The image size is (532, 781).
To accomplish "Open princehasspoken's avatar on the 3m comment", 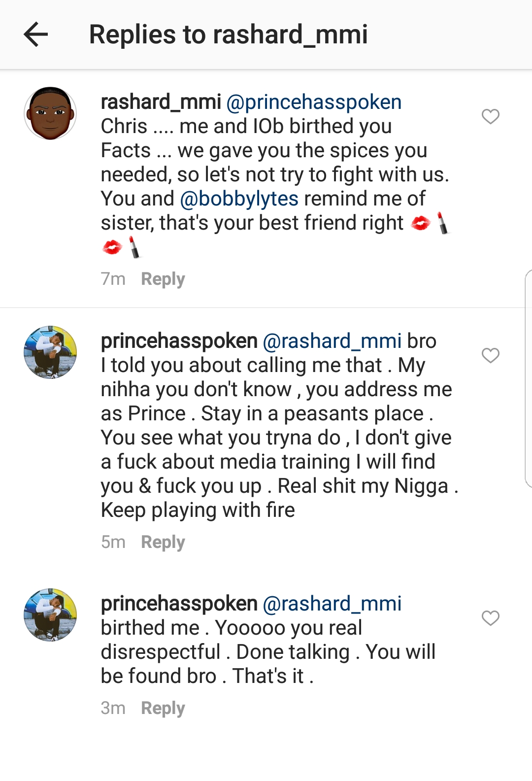I will click(50, 614).
